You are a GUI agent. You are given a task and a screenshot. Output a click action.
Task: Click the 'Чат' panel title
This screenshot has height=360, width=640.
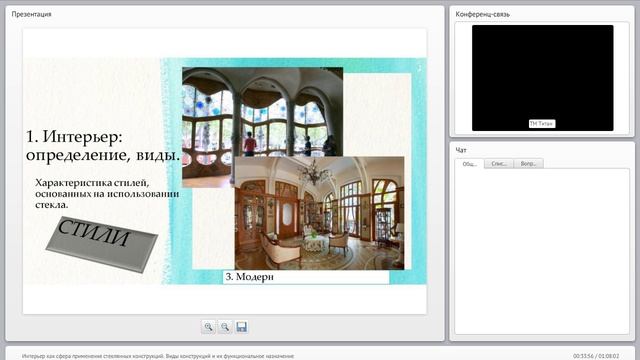(461, 150)
